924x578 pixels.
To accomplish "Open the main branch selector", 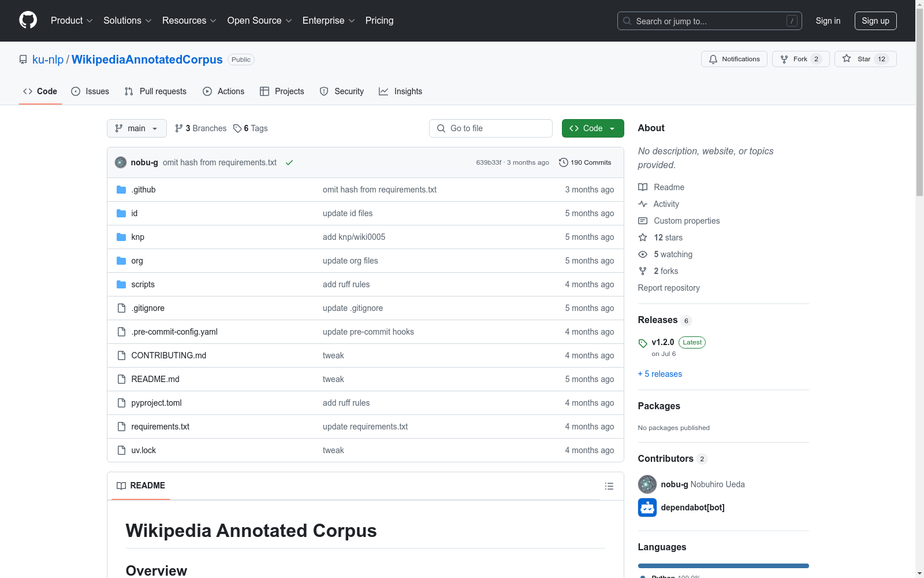I will (137, 128).
